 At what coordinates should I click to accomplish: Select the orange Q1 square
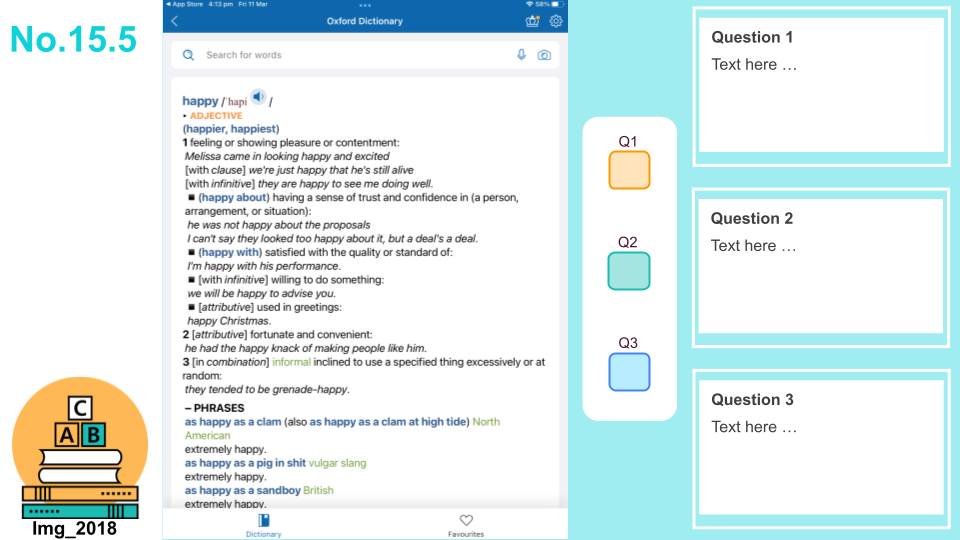pos(629,170)
